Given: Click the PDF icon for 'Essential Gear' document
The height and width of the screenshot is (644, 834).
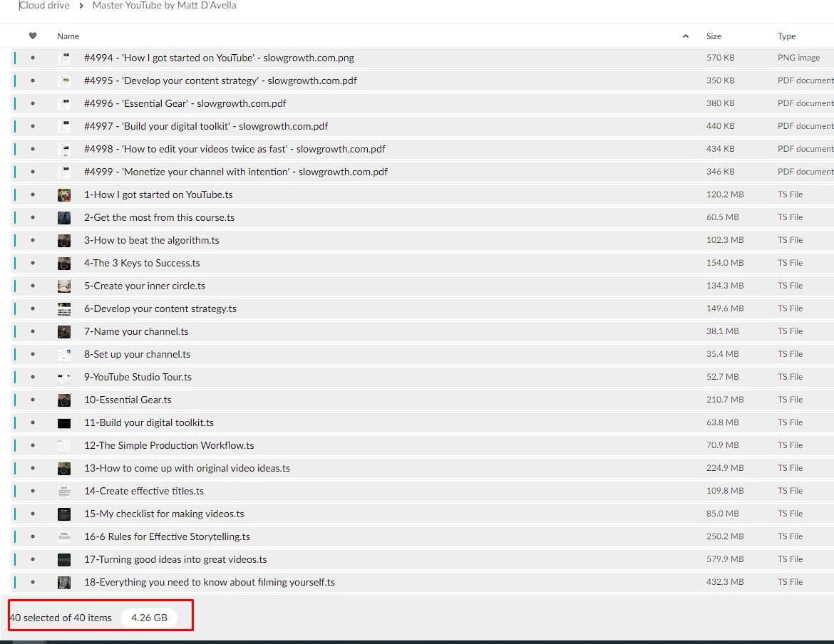Looking at the screenshot, I should coord(64,104).
